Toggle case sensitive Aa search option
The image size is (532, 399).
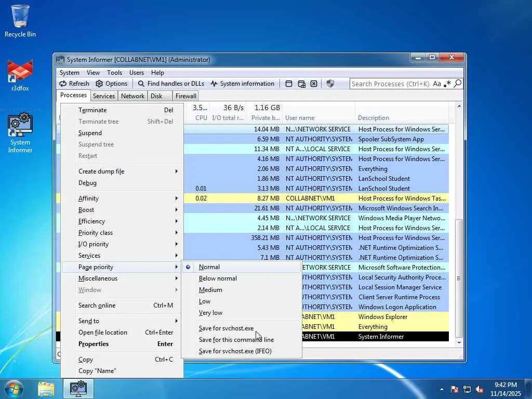[437, 84]
